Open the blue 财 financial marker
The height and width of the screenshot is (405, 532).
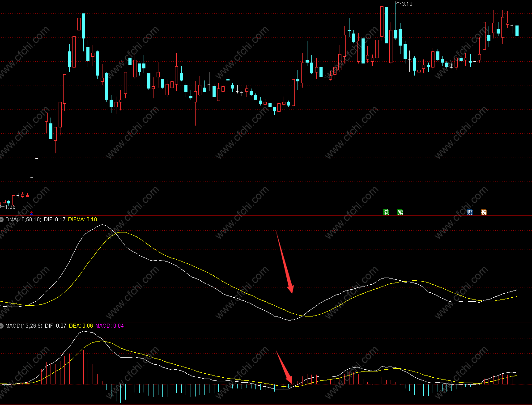pos(470,212)
